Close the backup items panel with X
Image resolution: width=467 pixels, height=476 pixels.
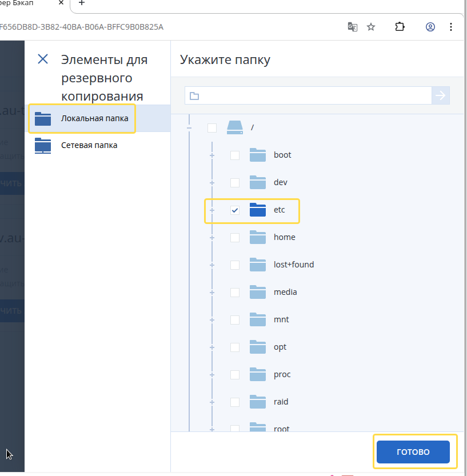[43, 59]
